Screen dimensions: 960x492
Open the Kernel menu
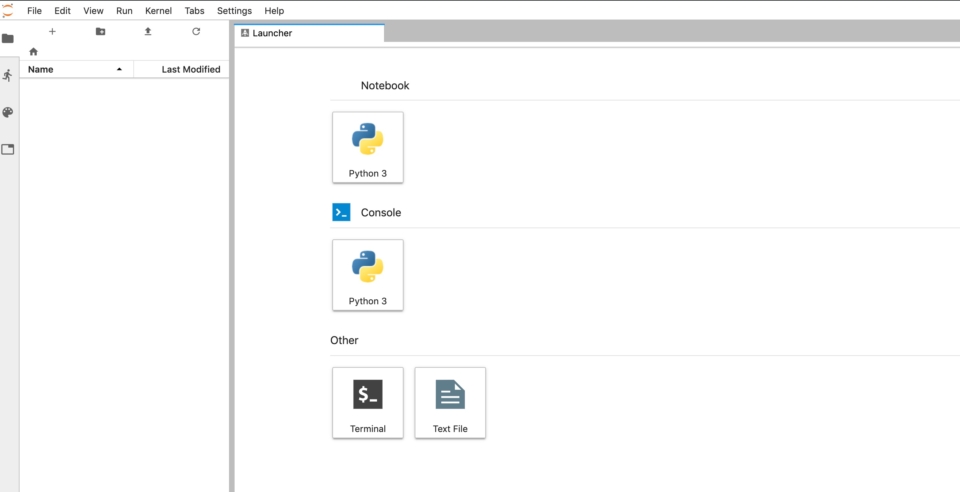pos(158,10)
